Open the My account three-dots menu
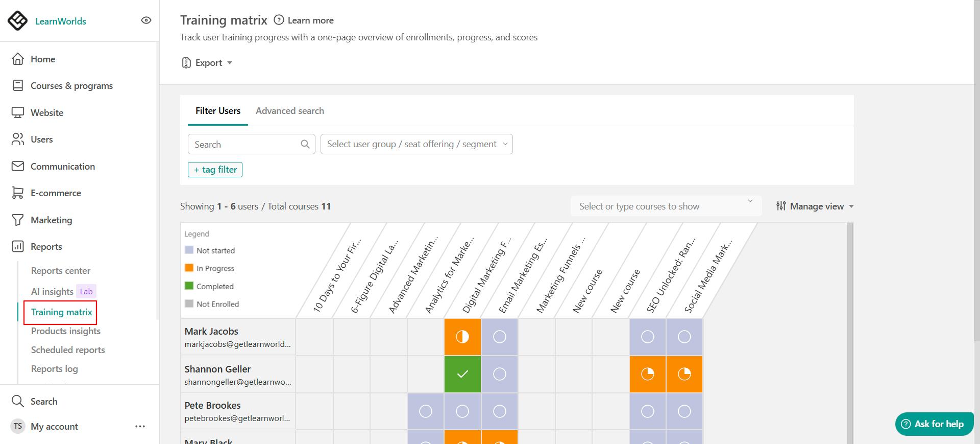 click(x=140, y=426)
